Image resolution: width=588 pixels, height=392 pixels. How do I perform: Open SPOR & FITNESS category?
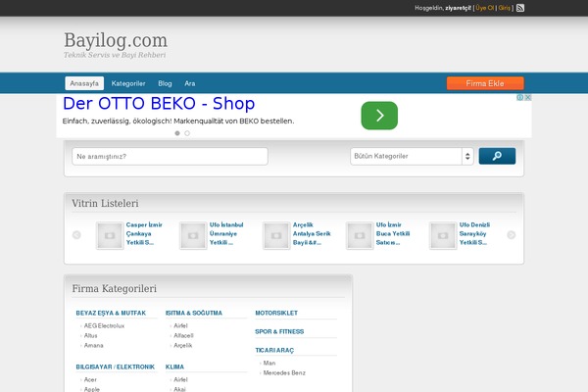tap(279, 331)
